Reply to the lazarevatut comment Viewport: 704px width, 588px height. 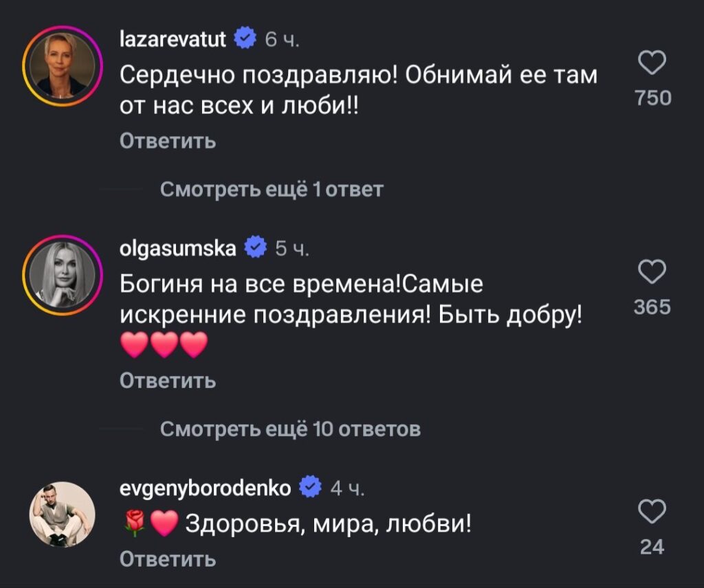coord(168,141)
